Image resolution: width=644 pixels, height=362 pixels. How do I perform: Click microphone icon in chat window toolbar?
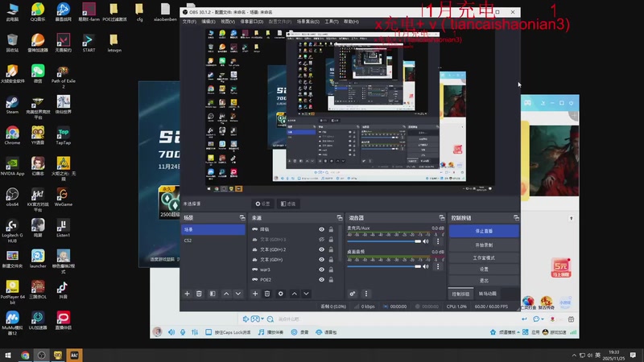pyautogui.click(x=183, y=332)
